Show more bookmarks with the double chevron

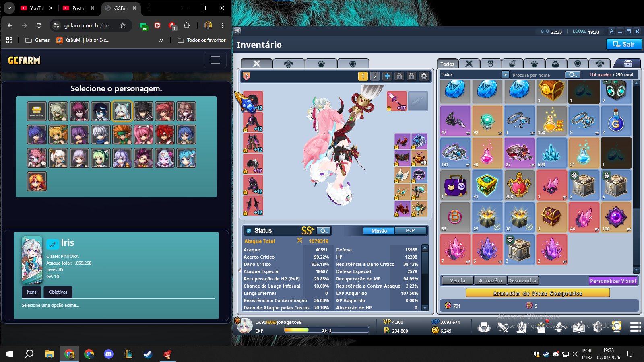click(161, 40)
